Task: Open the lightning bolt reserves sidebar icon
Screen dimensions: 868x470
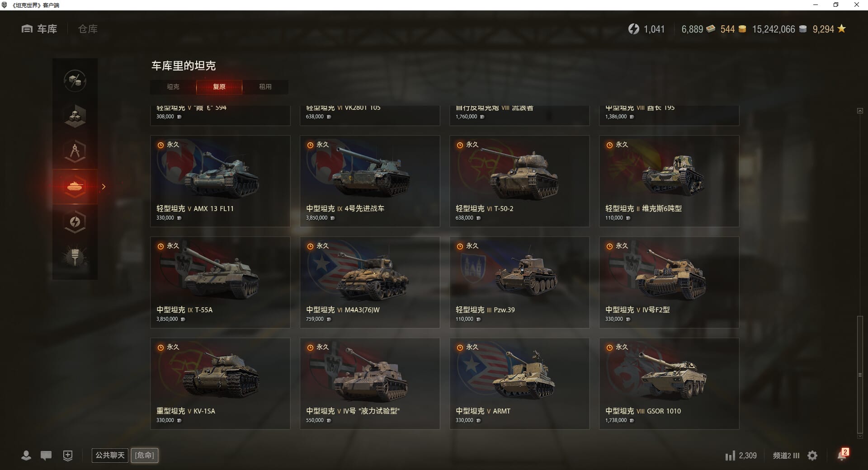Action: click(75, 221)
